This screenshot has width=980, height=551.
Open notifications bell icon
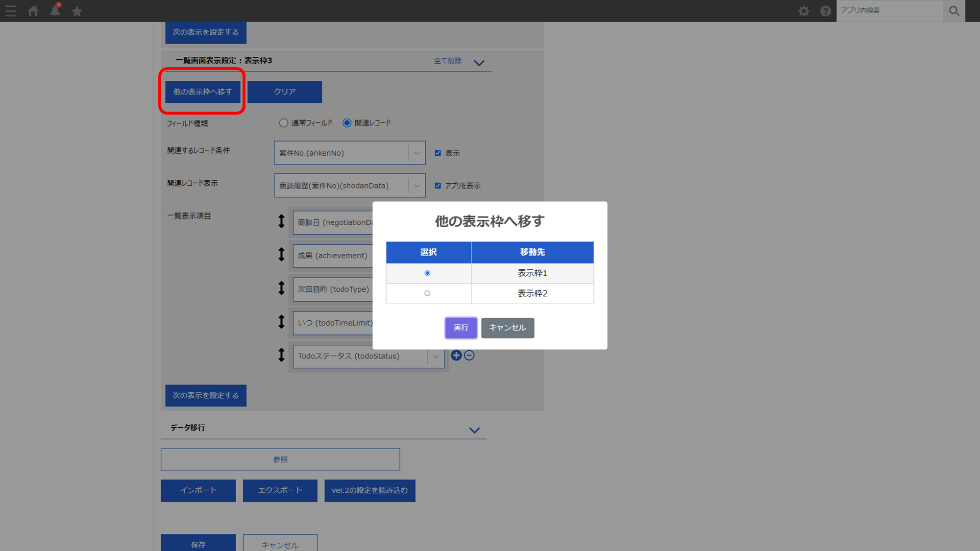coord(55,11)
